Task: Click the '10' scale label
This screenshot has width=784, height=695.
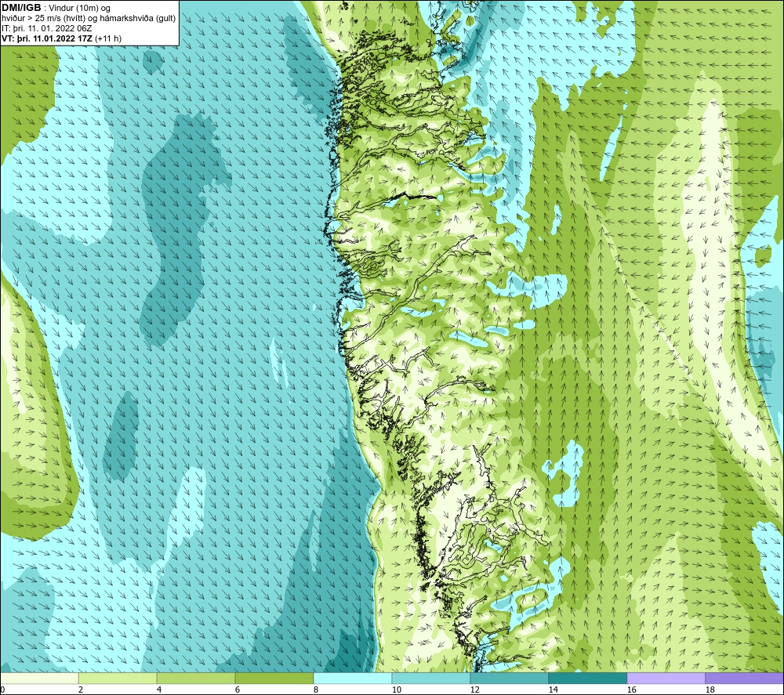Action: (396, 690)
